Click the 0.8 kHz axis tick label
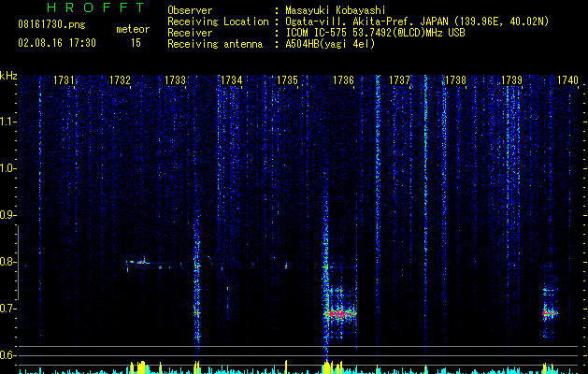 (7, 262)
